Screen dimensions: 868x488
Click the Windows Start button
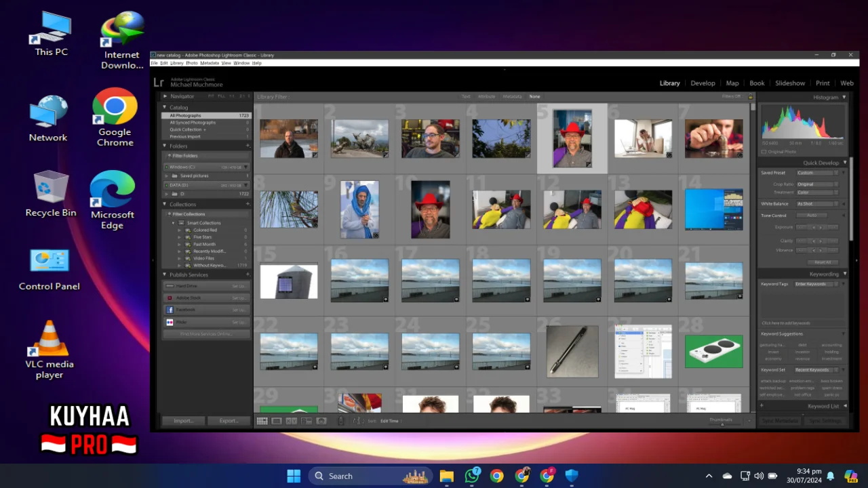tap(294, 476)
